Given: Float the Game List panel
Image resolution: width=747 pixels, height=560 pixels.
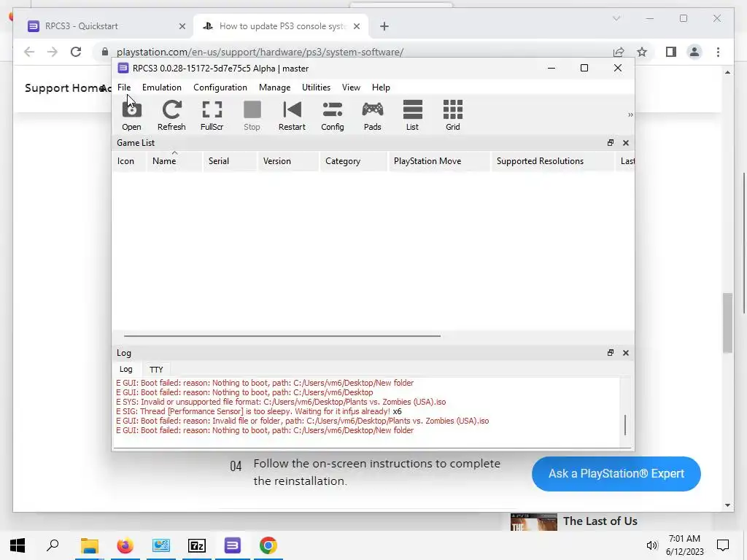Looking at the screenshot, I should click(611, 142).
